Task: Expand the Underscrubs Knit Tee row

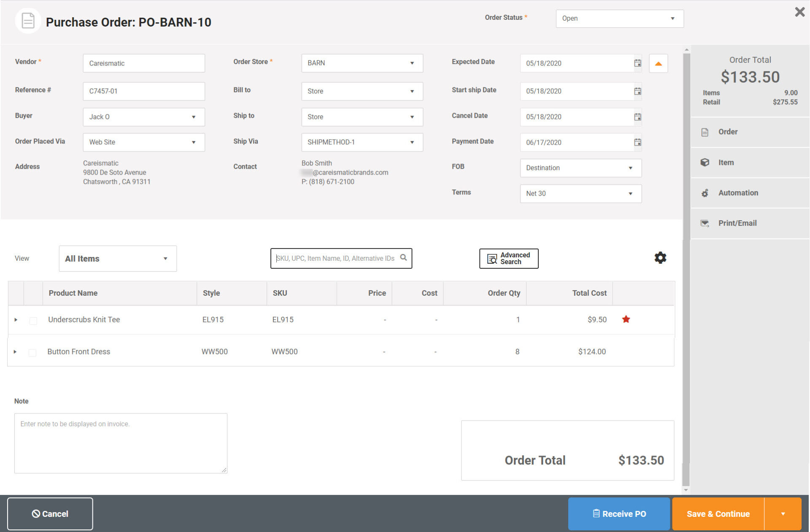Action: [x=16, y=320]
